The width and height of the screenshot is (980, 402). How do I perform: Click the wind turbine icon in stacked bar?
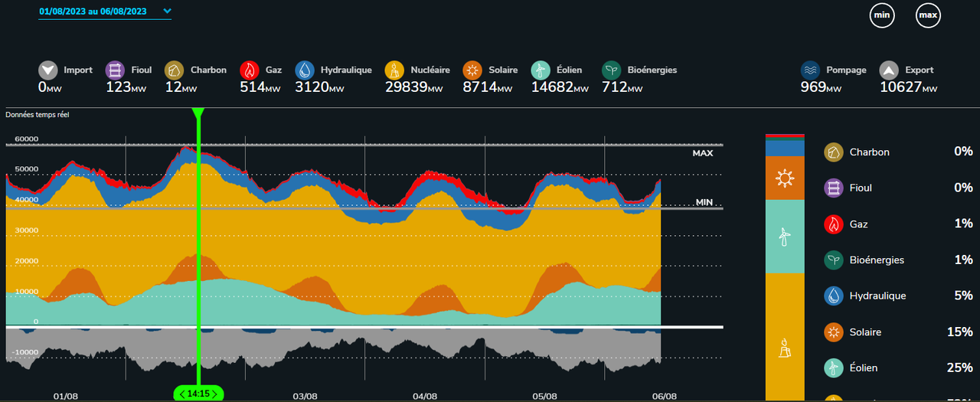coord(784,237)
